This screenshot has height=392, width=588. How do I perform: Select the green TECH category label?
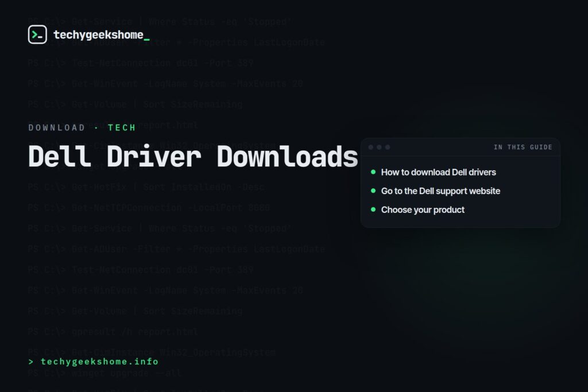tap(122, 128)
